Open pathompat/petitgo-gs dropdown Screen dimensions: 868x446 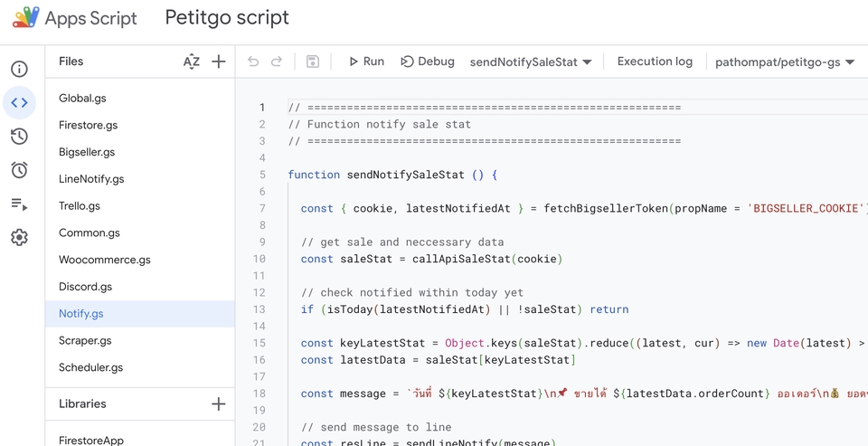point(785,62)
